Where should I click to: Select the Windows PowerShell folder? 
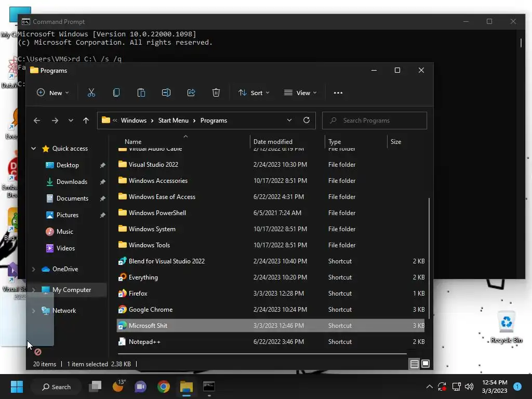pos(270,213)
